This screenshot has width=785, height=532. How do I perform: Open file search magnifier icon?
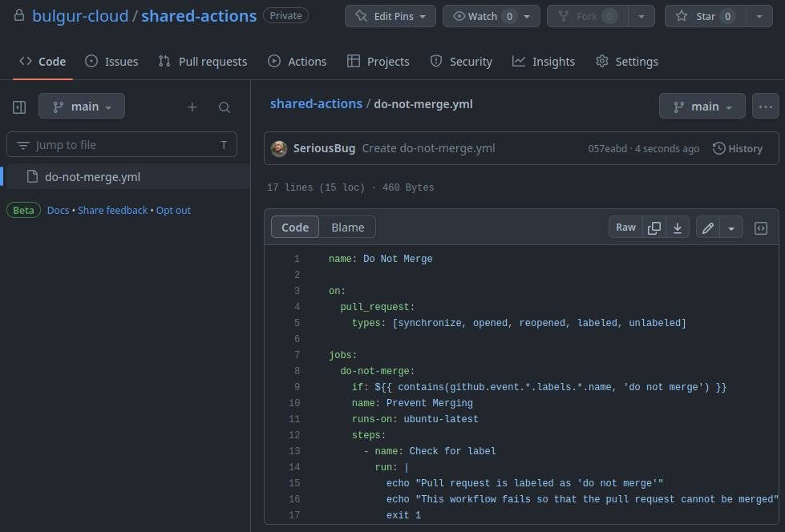[x=225, y=107]
